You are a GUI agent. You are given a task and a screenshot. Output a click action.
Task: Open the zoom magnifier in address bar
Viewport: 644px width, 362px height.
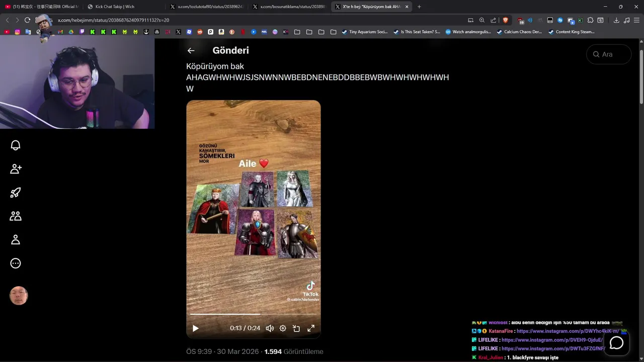[x=482, y=20]
